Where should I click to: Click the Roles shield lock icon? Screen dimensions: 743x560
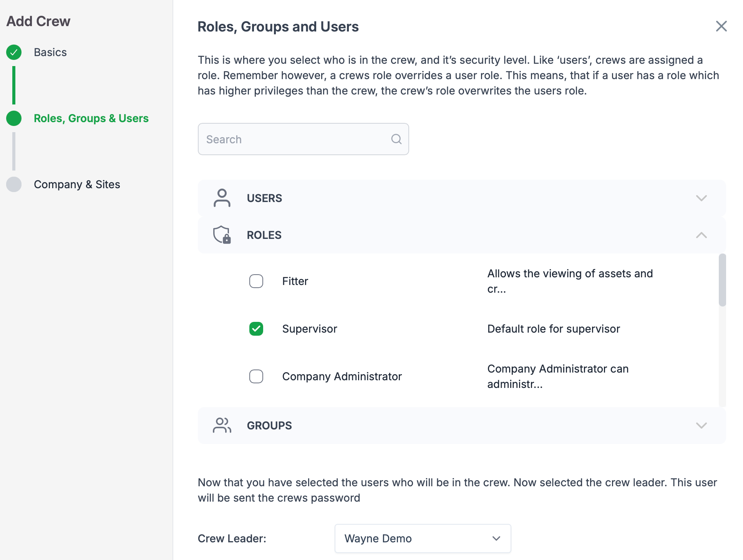coord(222,235)
